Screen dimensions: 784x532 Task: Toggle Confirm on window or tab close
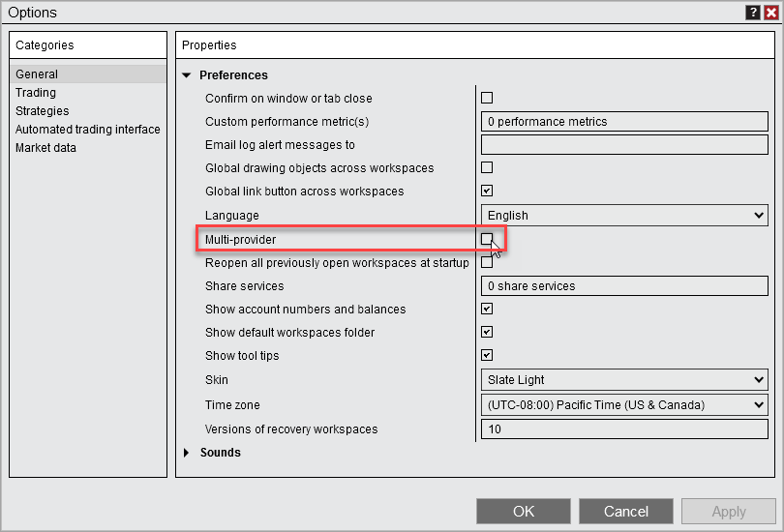point(487,98)
